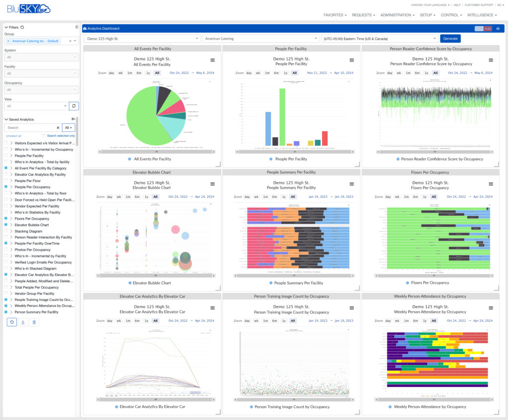Viewport: 508px width, 420px height.
Task: Open the Floors Per Occupancy chart context menu
Action: click(x=491, y=184)
